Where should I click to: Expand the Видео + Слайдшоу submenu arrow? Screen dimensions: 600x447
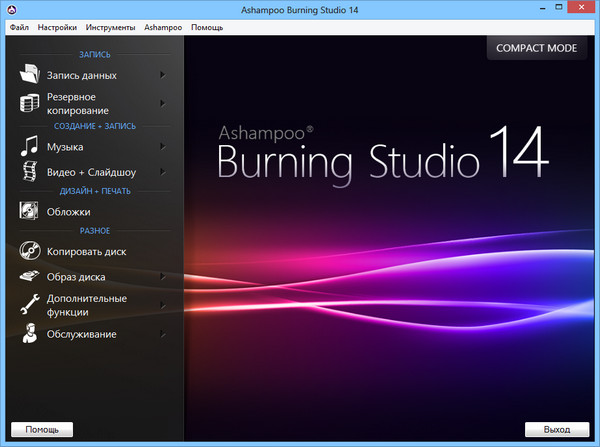click(x=162, y=172)
